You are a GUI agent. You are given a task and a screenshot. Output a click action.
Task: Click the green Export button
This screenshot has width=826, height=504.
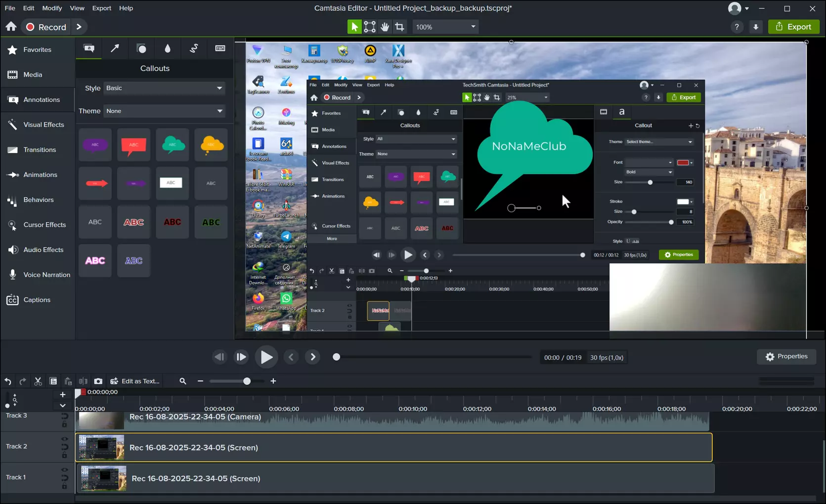(793, 27)
